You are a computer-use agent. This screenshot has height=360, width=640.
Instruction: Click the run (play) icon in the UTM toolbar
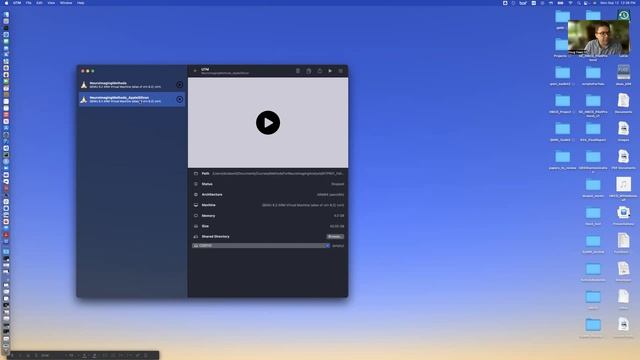coord(330,71)
